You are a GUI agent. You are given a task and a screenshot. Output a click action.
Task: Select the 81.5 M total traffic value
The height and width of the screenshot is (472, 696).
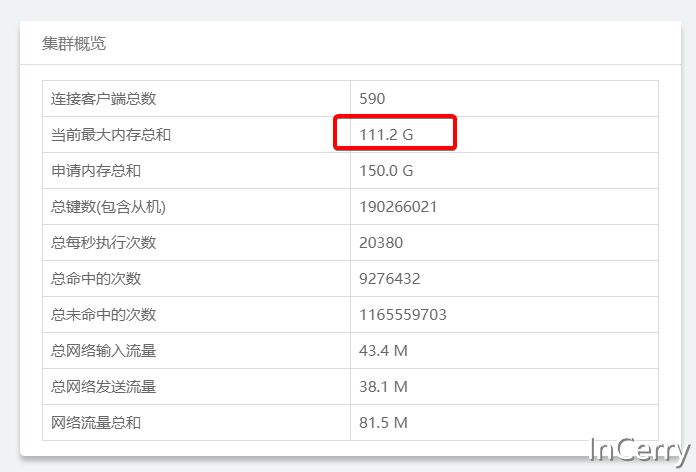click(x=383, y=423)
